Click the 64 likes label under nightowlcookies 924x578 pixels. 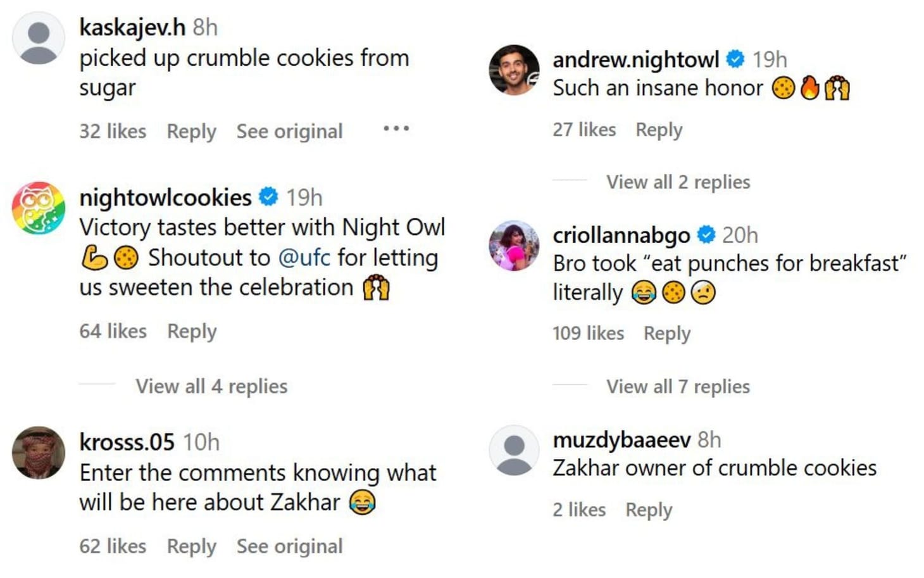(111, 330)
